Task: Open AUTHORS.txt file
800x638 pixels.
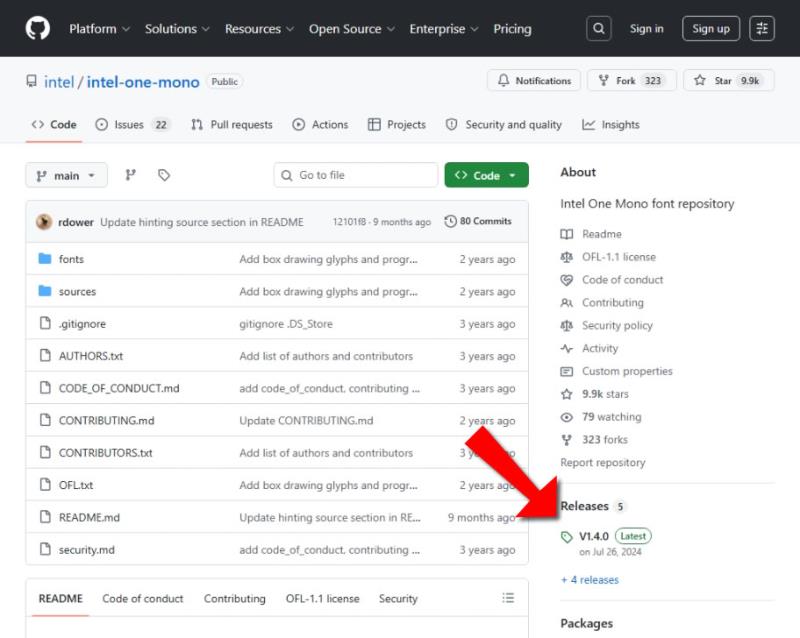Action: [91, 356]
